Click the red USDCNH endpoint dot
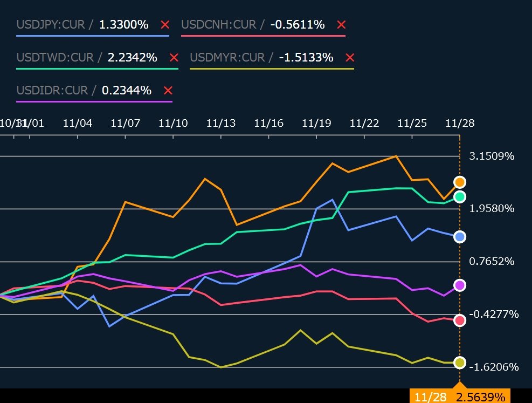 [460, 320]
